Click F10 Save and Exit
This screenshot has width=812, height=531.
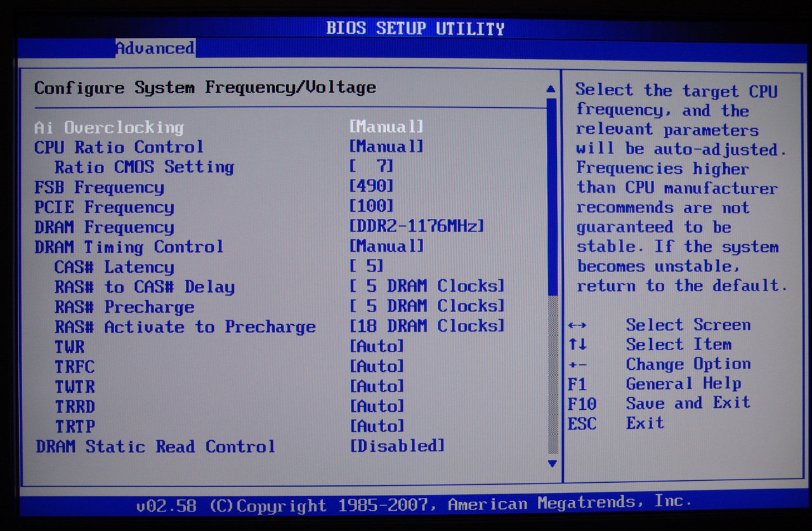pos(658,403)
